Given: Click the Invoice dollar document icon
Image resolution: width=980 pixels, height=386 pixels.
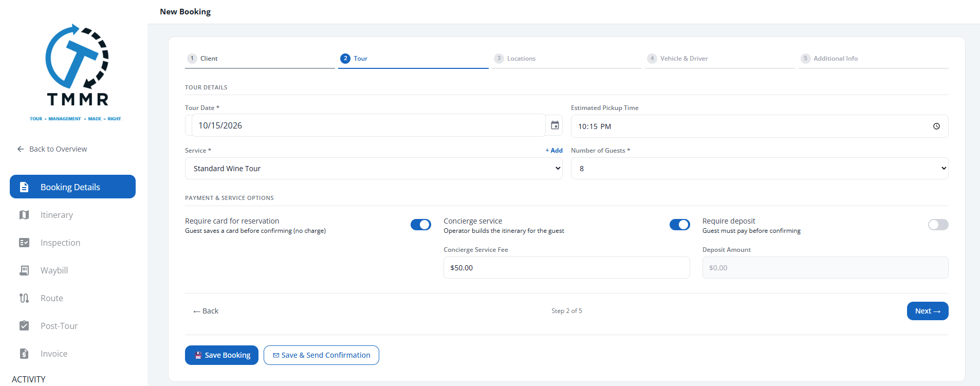Looking at the screenshot, I should [24, 354].
